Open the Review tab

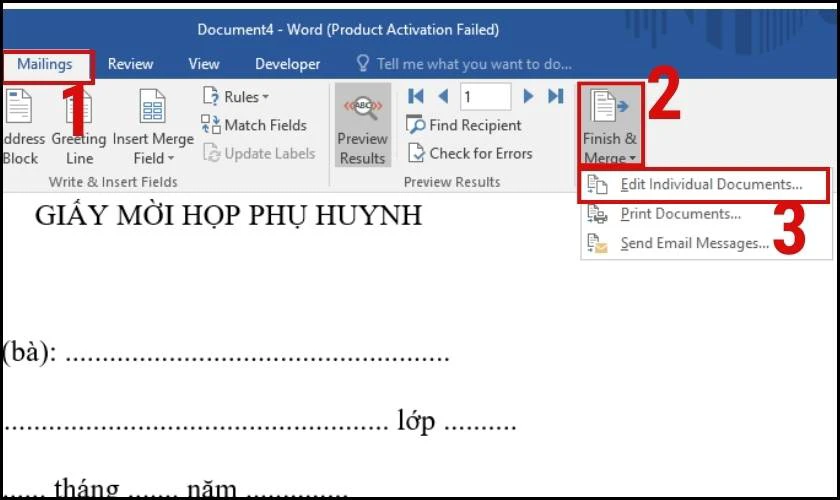[130, 64]
